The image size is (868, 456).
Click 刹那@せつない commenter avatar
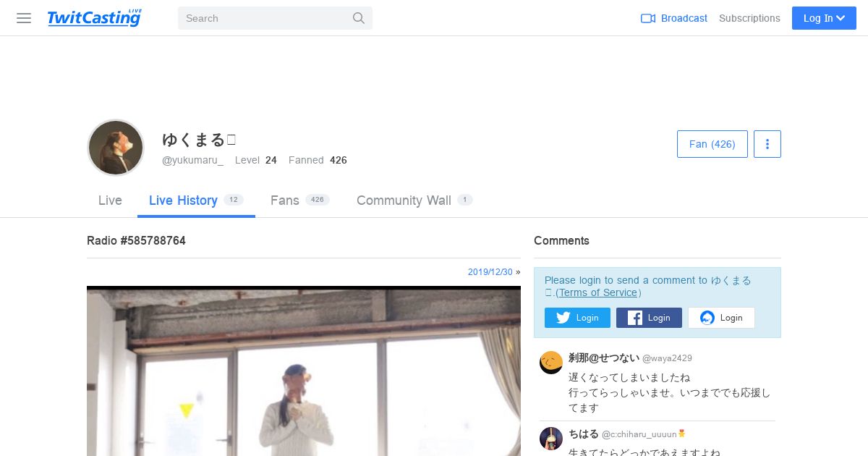pyautogui.click(x=551, y=363)
